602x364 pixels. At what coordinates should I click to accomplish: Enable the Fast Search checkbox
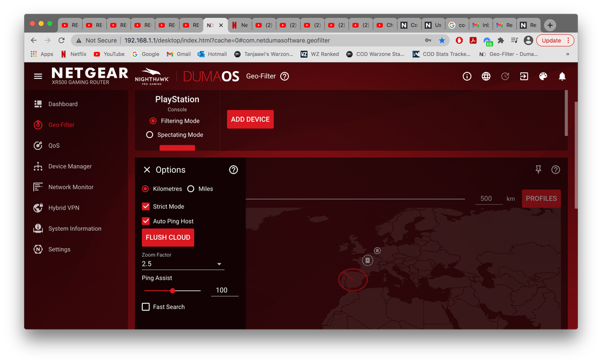145,307
